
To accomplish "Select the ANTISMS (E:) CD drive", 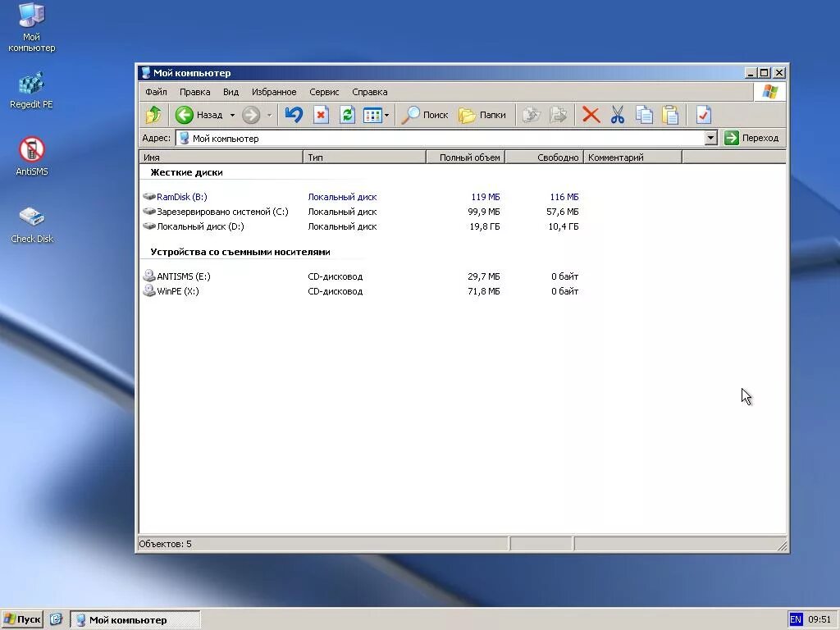I will (183, 276).
